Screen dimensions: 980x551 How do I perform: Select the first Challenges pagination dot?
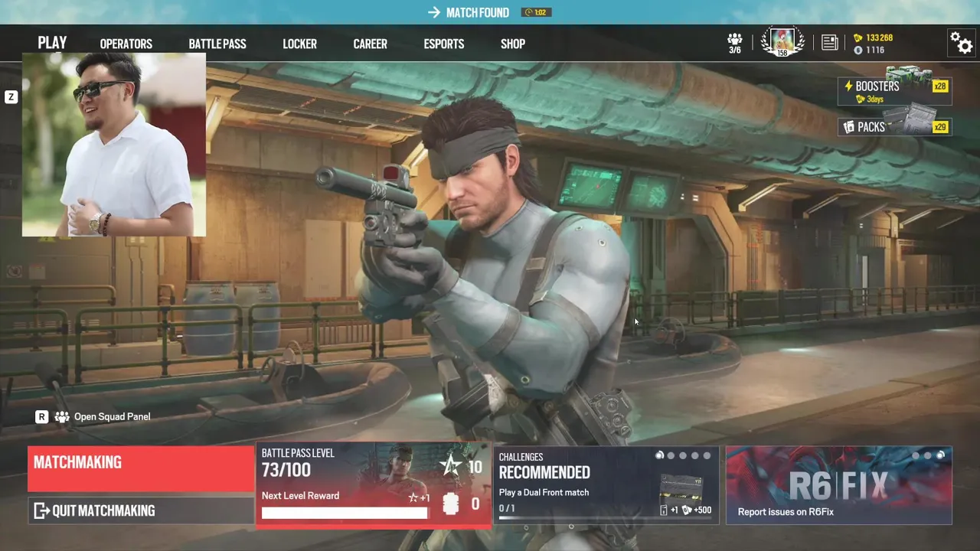point(659,455)
